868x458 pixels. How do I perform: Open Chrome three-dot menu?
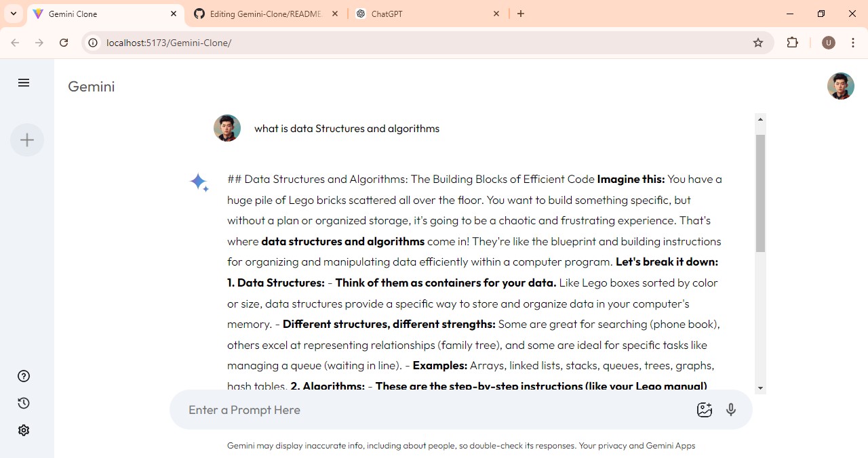[853, 43]
